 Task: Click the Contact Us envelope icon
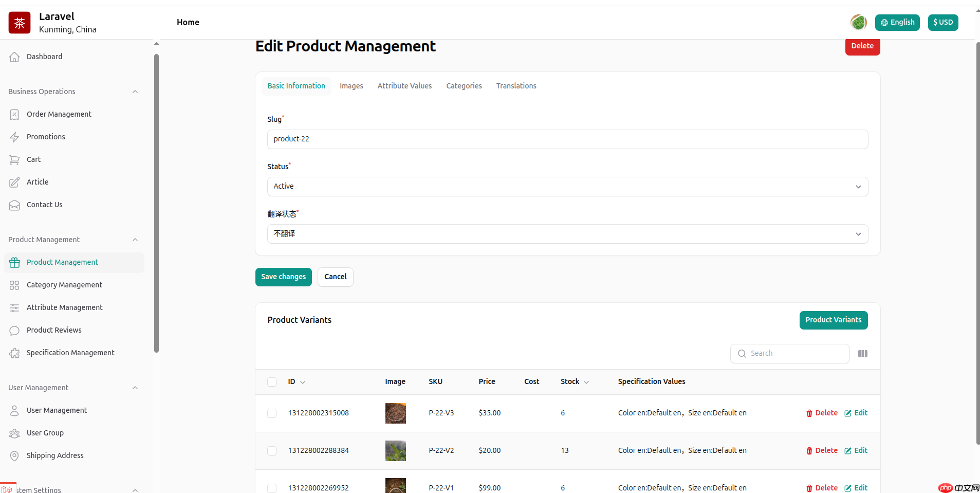pyautogui.click(x=14, y=205)
